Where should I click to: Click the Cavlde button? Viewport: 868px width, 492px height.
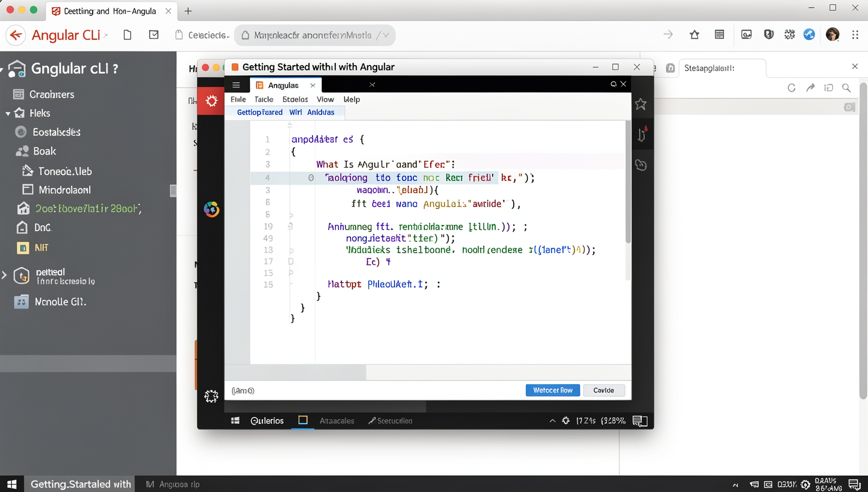[604, 390]
